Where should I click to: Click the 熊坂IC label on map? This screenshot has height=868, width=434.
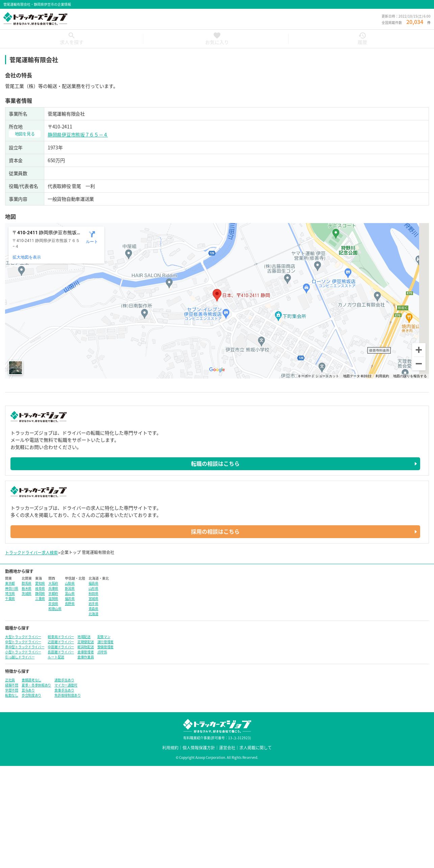(x=403, y=308)
